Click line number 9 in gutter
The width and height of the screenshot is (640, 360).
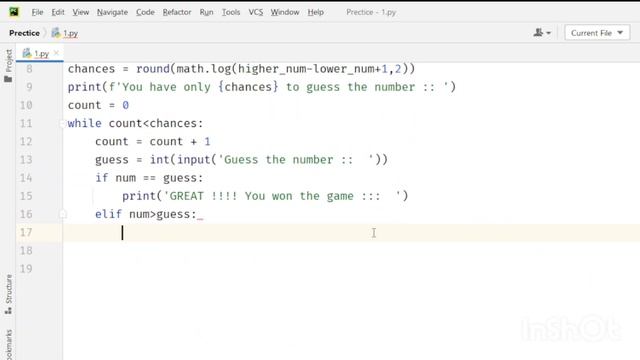tap(29, 87)
